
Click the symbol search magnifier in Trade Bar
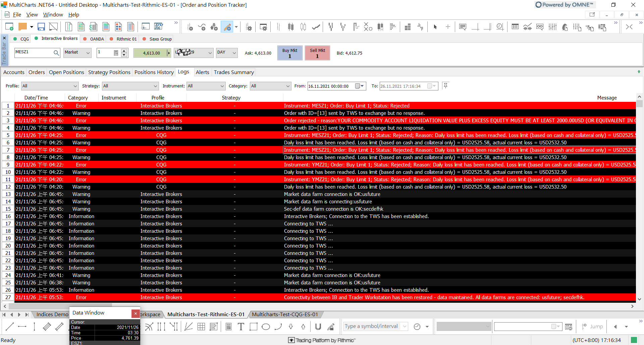[x=56, y=53]
